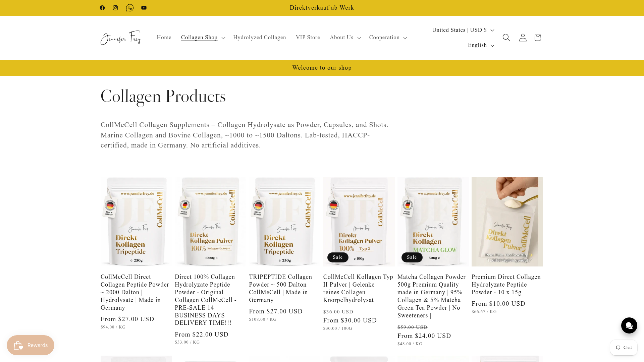Click the Sale badge on Typ 2 product
Viewport: 644px width, 362px height.
tap(338, 257)
